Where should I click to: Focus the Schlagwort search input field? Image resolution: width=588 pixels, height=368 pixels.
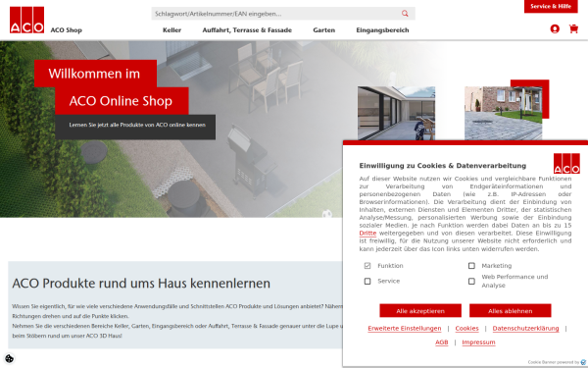(283, 14)
